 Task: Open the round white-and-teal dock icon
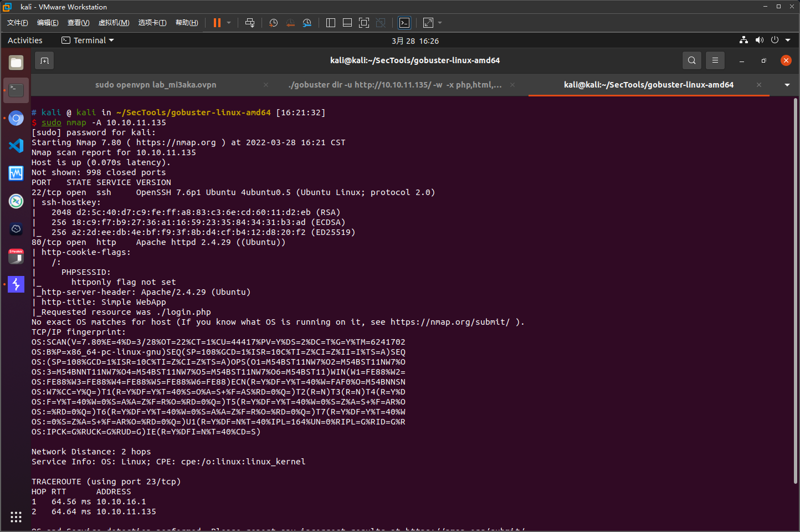tap(16, 201)
